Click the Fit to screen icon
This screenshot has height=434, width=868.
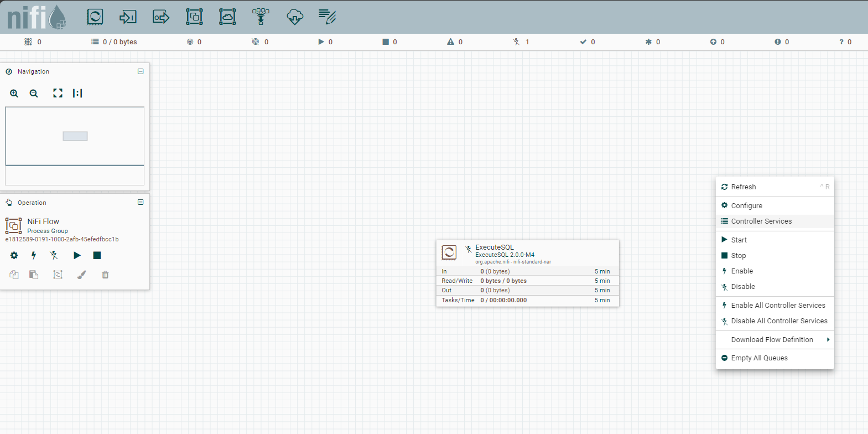pos(58,94)
